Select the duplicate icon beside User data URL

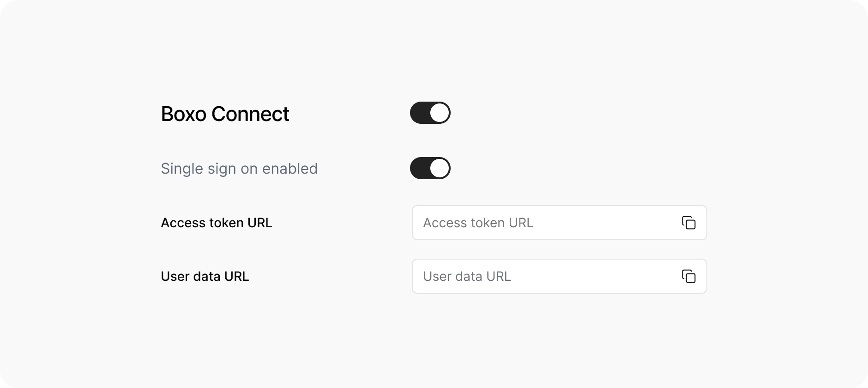[x=688, y=276]
